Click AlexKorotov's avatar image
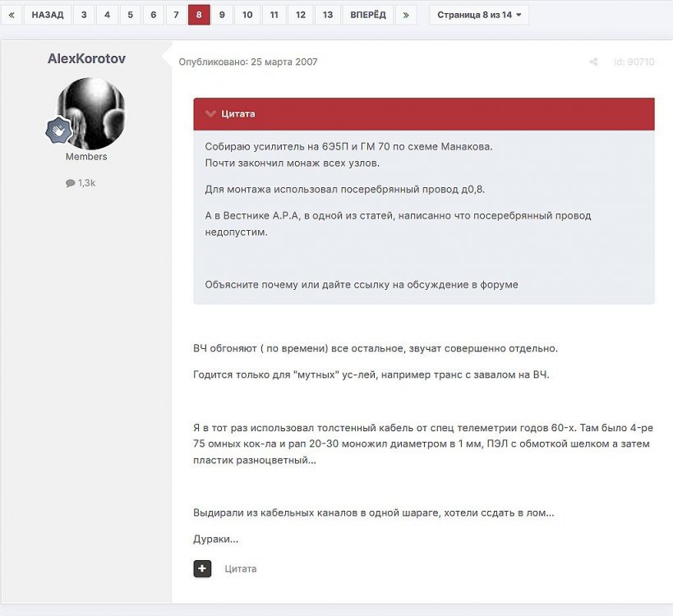Viewport: 673px width, 616px height. pos(90,113)
